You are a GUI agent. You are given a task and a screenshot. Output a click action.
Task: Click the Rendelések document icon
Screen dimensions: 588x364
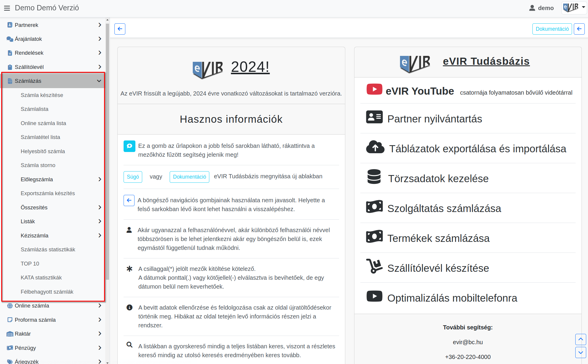click(10, 53)
